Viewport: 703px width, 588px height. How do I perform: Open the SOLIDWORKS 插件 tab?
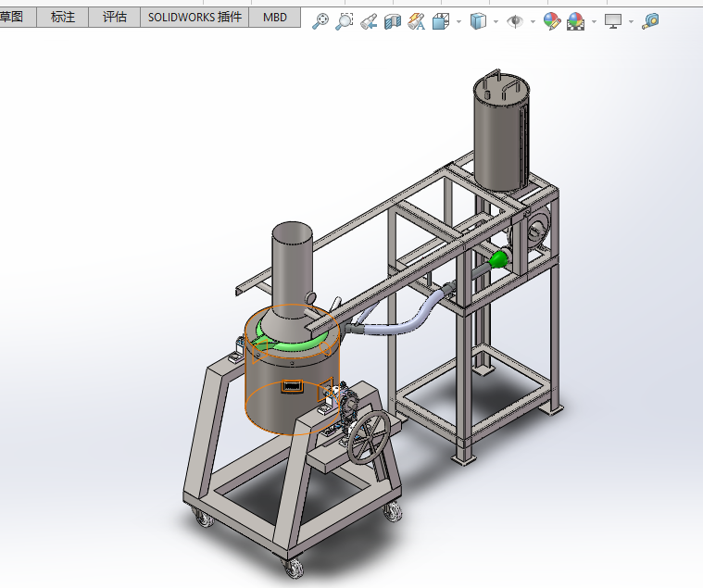click(195, 17)
